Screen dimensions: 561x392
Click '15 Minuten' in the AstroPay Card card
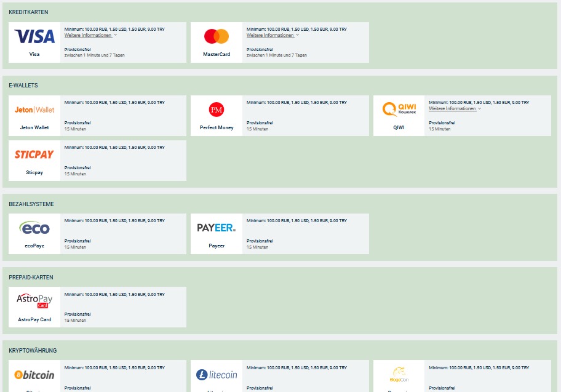click(75, 321)
